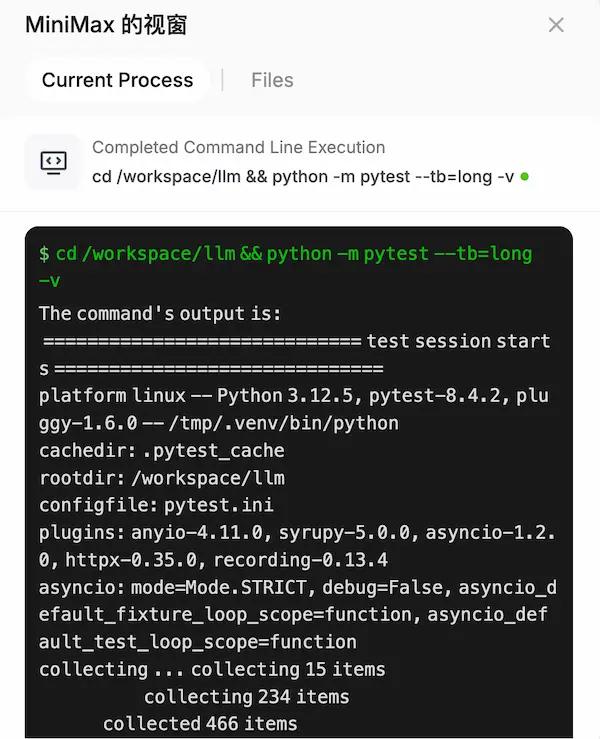Screen dimensions: 600x739
Task: Click the platform linux Python 3.12.5 line
Action: (293, 396)
